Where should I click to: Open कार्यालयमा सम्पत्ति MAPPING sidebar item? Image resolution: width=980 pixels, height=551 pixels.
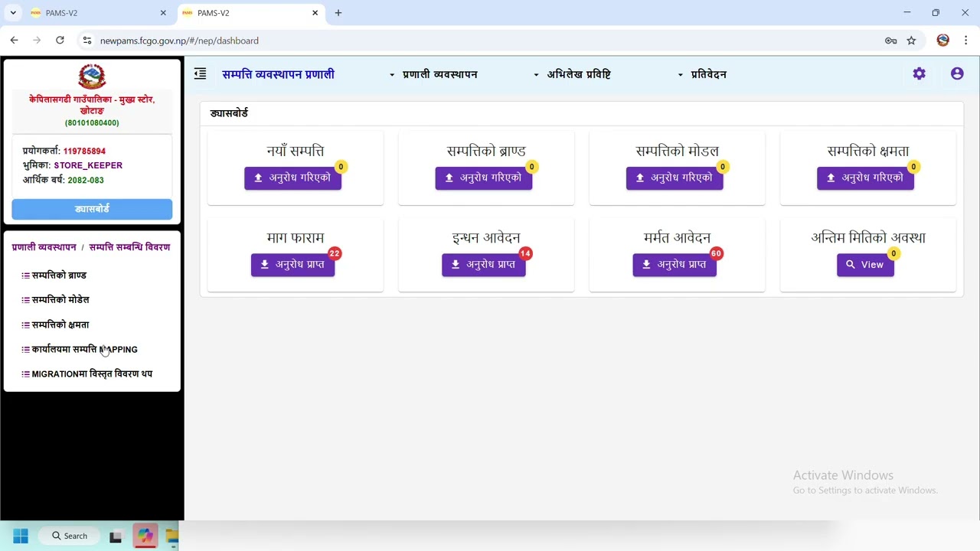click(80, 350)
